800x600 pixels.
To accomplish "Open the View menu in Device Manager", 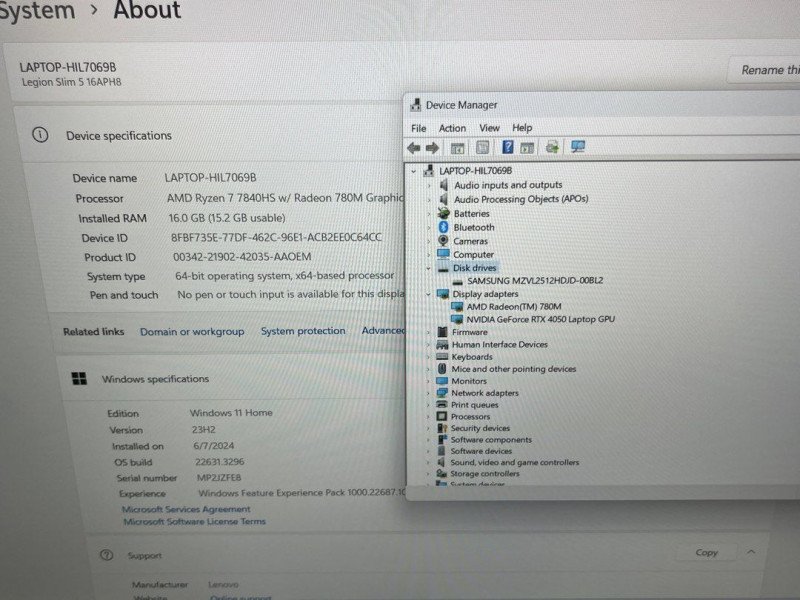I will tap(489, 128).
